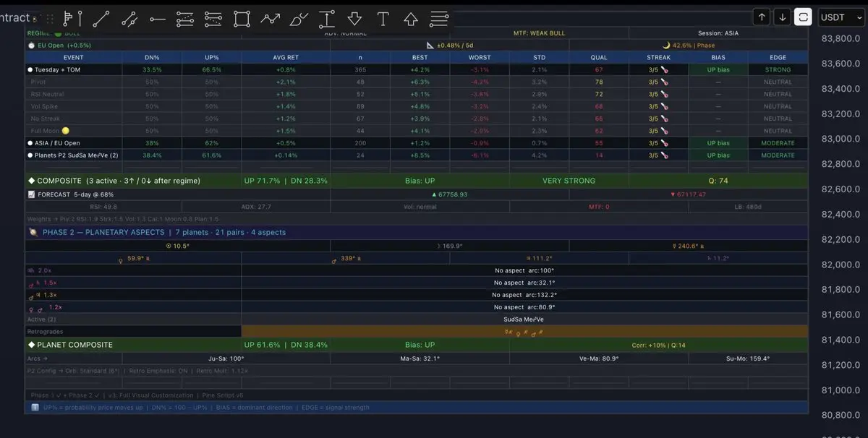Click the 83,000.0 price axis label
The height and width of the screenshot is (438, 868).
coord(841,139)
